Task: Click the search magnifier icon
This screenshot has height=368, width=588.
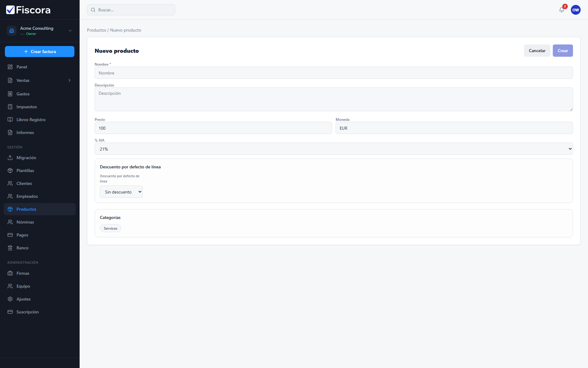Action: tap(93, 10)
